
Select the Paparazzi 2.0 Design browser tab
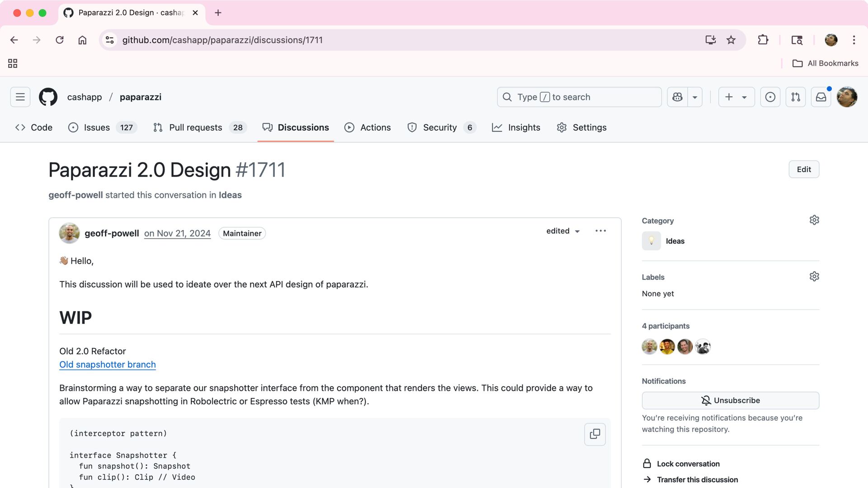131,13
